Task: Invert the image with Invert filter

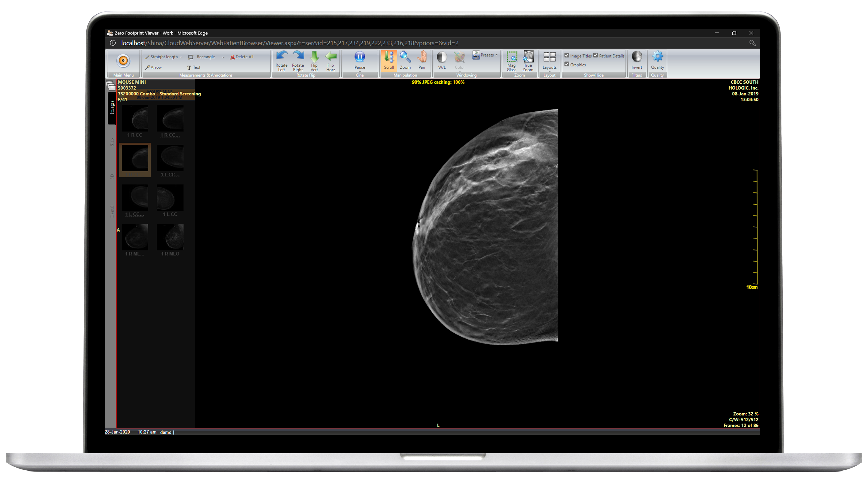Action: (x=636, y=57)
